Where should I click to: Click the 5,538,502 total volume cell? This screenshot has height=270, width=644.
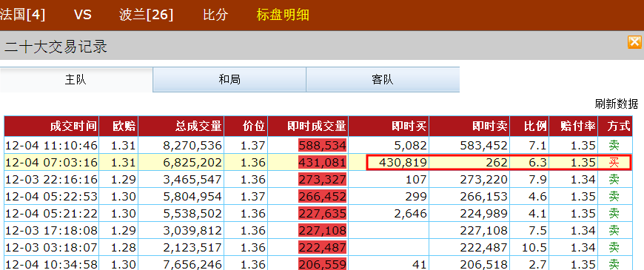pyautogui.click(x=181, y=213)
